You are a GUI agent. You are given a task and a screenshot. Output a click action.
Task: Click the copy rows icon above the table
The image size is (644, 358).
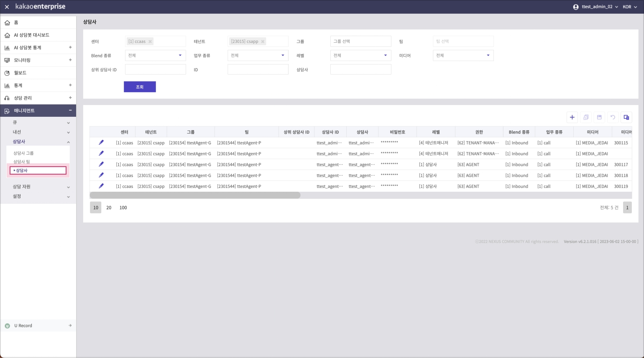(x=586, y=117)
